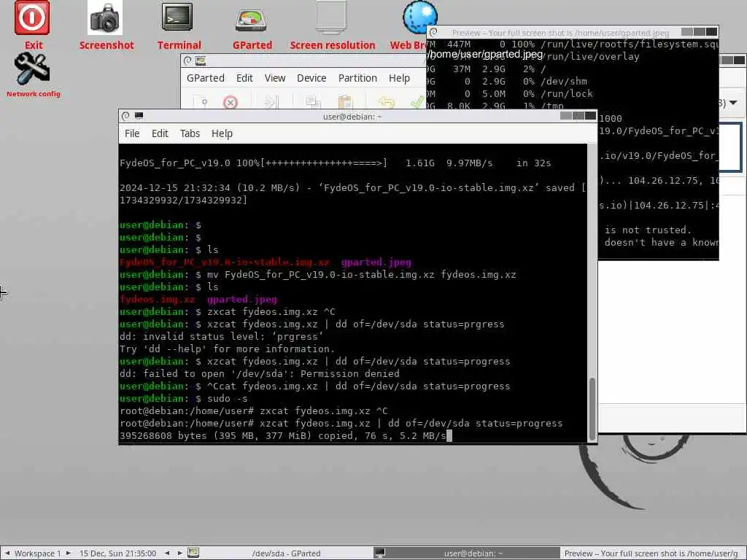Click GParted Paste partition toolbar icon
747x560 pixels.
[345, 102]
